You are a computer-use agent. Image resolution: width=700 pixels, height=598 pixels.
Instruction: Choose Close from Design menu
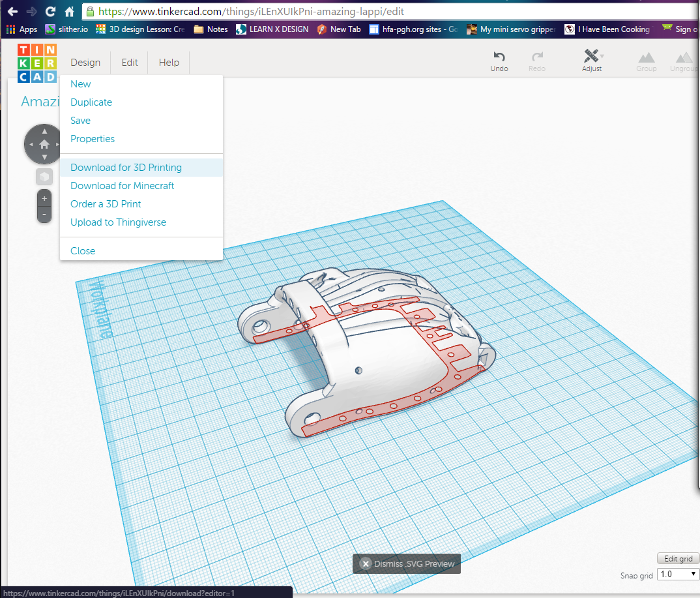(141, 251)
